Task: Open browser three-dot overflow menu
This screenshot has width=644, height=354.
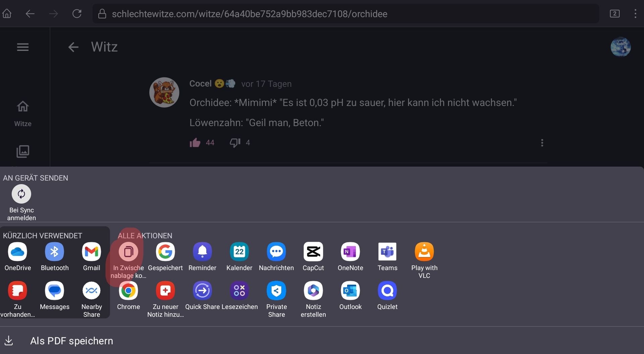Action: click(x=635, y=14)
